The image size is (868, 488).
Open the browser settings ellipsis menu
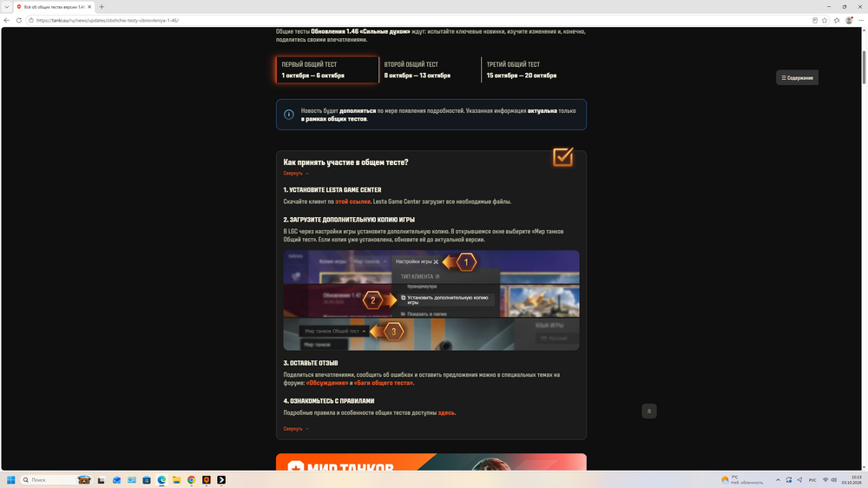tap(861, 21)
